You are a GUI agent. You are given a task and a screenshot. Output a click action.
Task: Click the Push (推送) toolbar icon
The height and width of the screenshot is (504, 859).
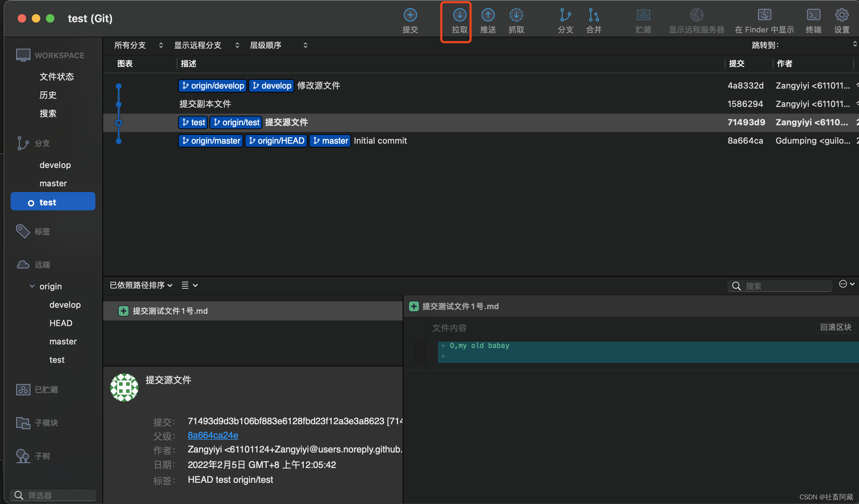[x=488, y=16]
